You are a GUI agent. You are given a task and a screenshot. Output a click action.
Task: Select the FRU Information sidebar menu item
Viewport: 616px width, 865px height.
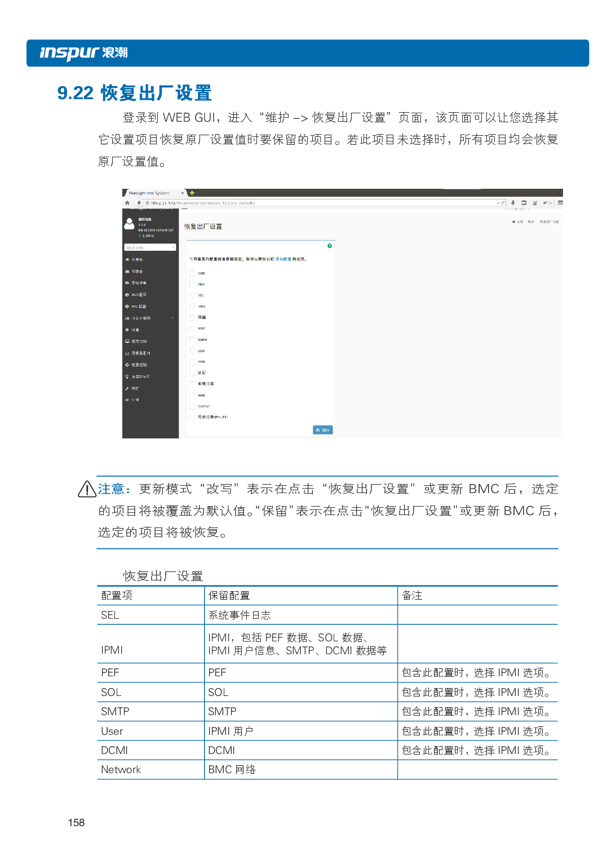pyautogui.click(x=139, y=307)
